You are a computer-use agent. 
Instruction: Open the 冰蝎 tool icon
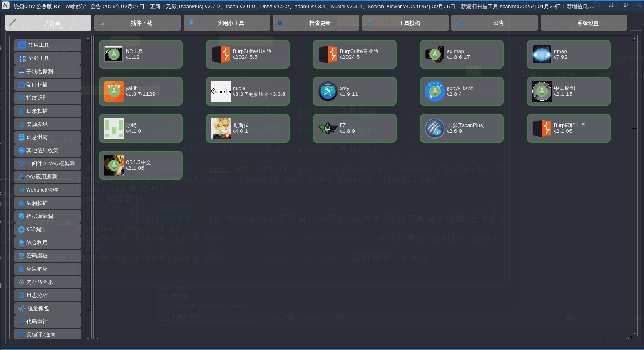point(114,128)
